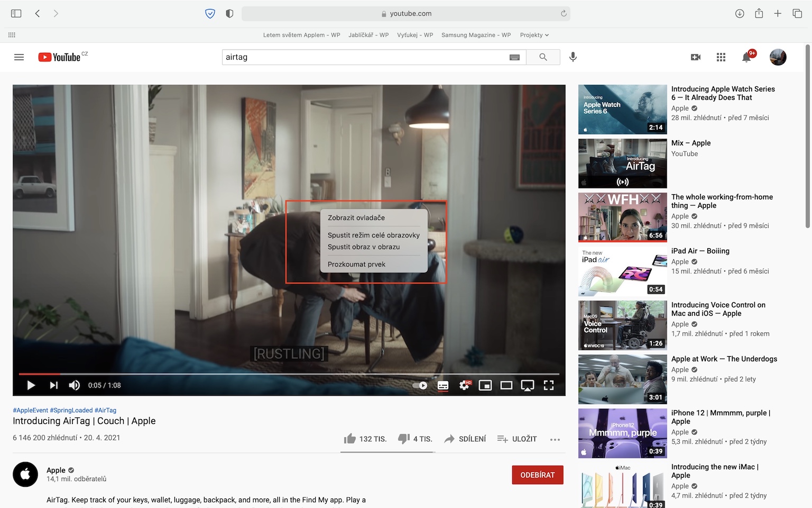Click the youtube.com address bar
The image size is (812, 508).
coord(406,14)
